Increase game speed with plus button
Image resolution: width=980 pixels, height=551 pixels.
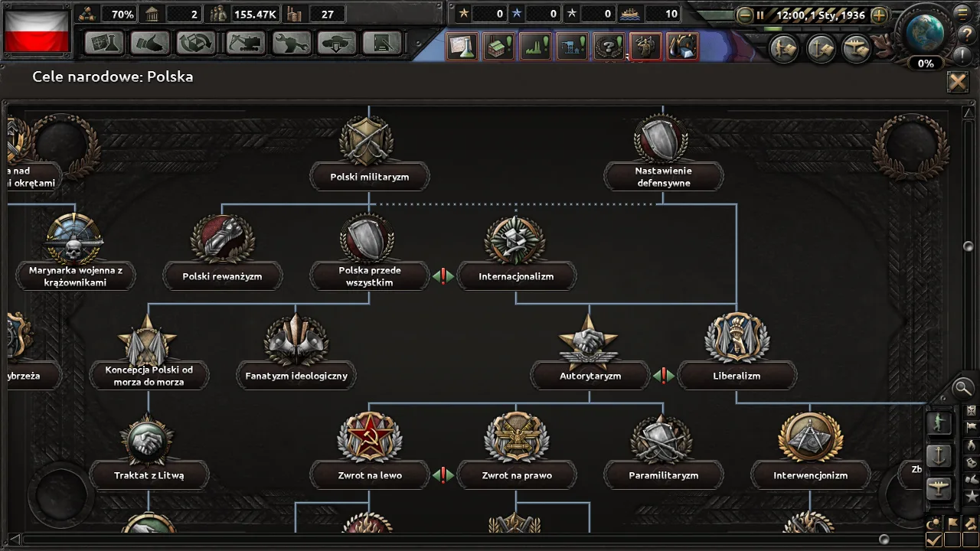tap(880, 15)
